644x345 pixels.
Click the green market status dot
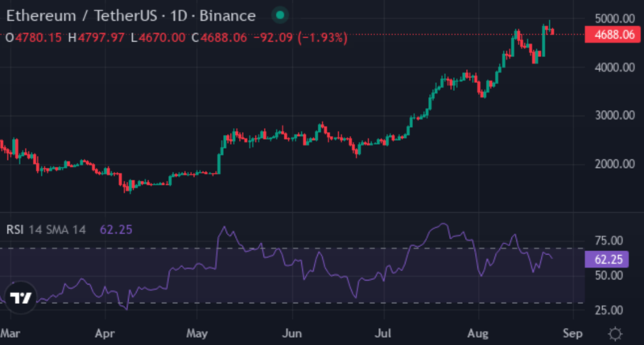tap(279, 15)
